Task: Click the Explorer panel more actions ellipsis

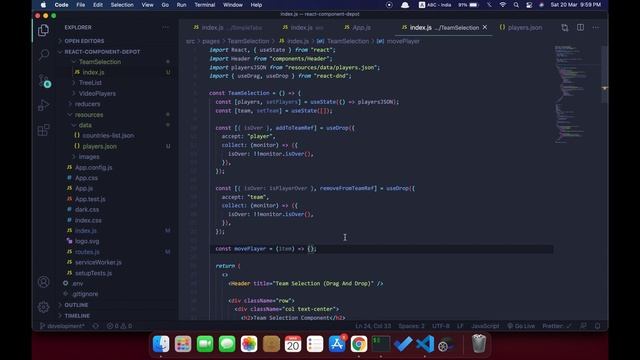Action: (x=165, y=27)
